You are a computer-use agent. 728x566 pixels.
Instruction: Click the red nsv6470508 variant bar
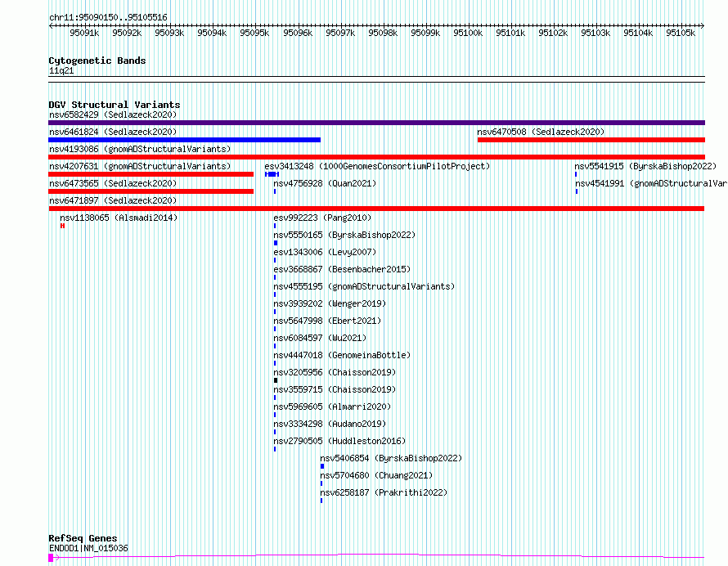point(591,140)
